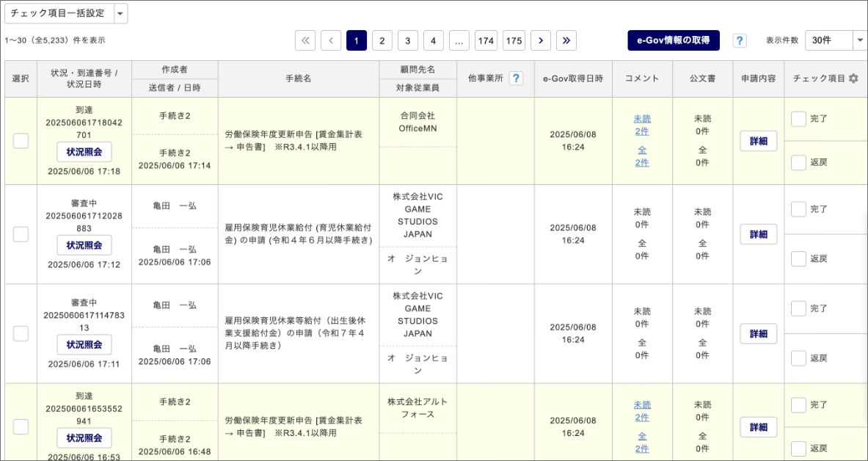Click the ellipsis page button in pagination
The width and height of the screenshot is (868, 461).
pos(459,41)
